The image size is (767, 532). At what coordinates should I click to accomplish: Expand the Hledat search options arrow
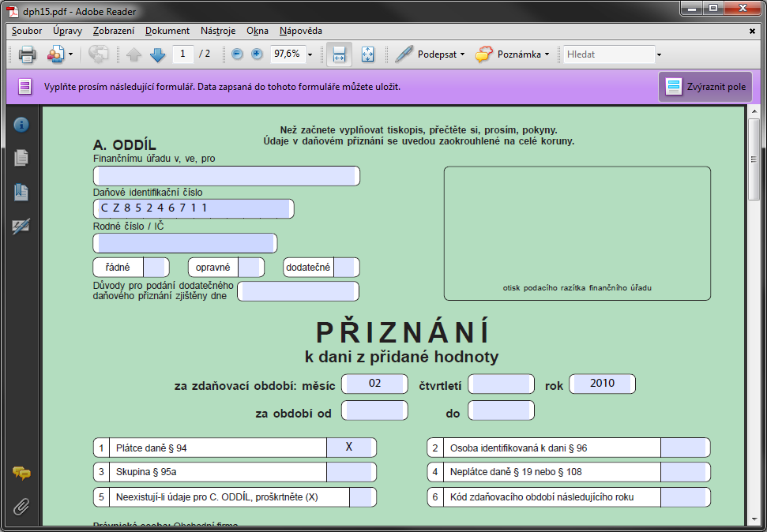[659, 54]
